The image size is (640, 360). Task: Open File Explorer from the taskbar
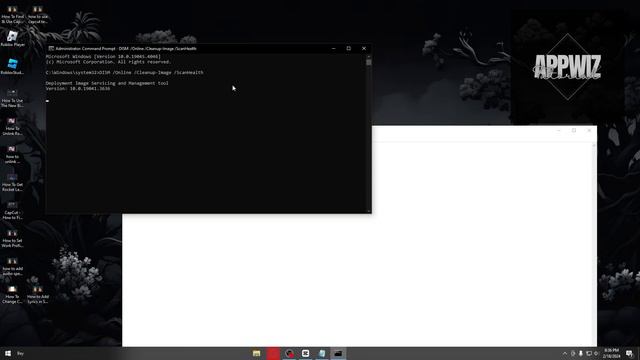[x=256, y=353]
